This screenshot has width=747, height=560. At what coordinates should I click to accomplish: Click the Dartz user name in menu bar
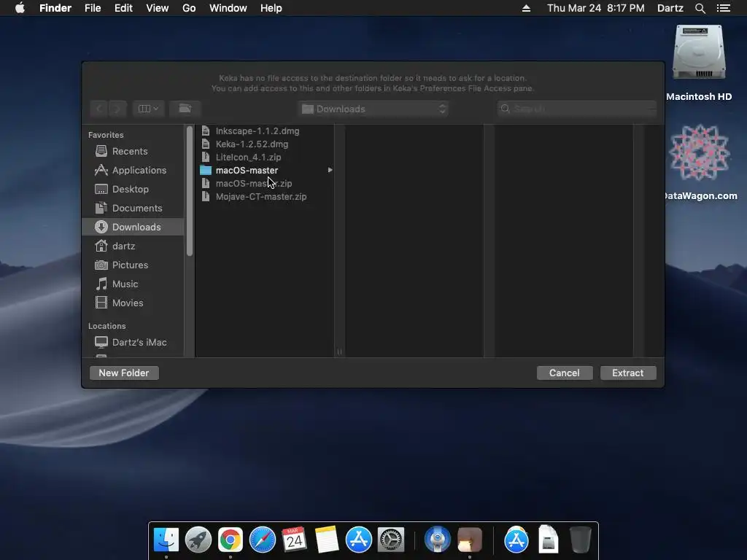pyautogui.click(x=670, y=8)
